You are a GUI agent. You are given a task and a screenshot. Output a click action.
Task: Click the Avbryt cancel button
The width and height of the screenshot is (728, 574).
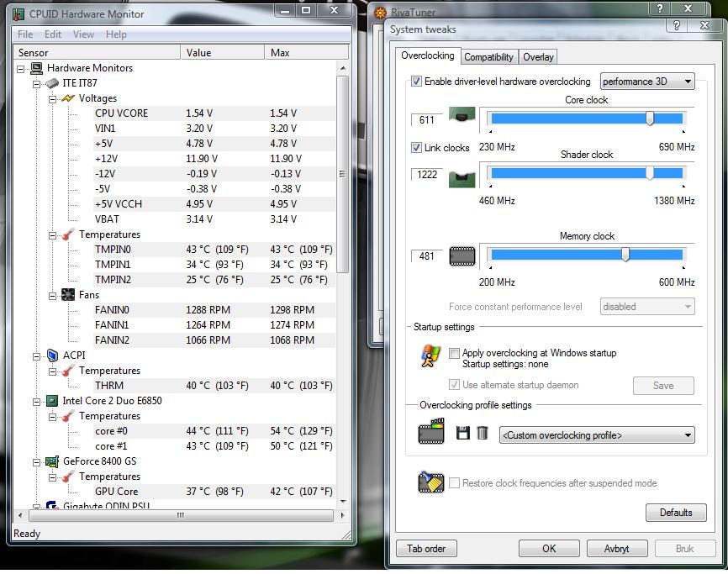point(616,549)
